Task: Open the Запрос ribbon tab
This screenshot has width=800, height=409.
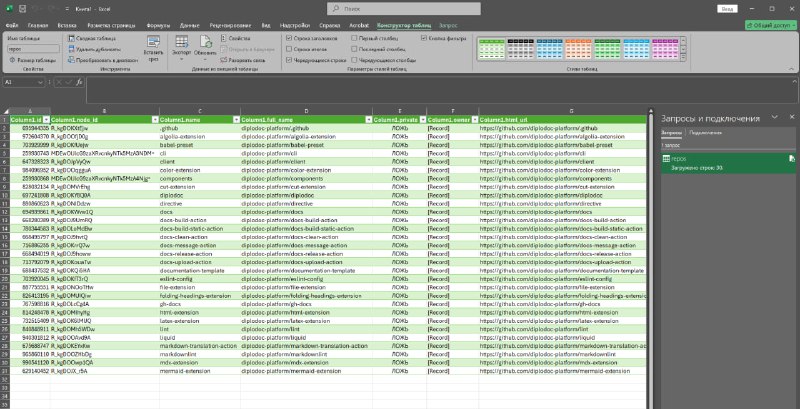Action: pos(448,25)
